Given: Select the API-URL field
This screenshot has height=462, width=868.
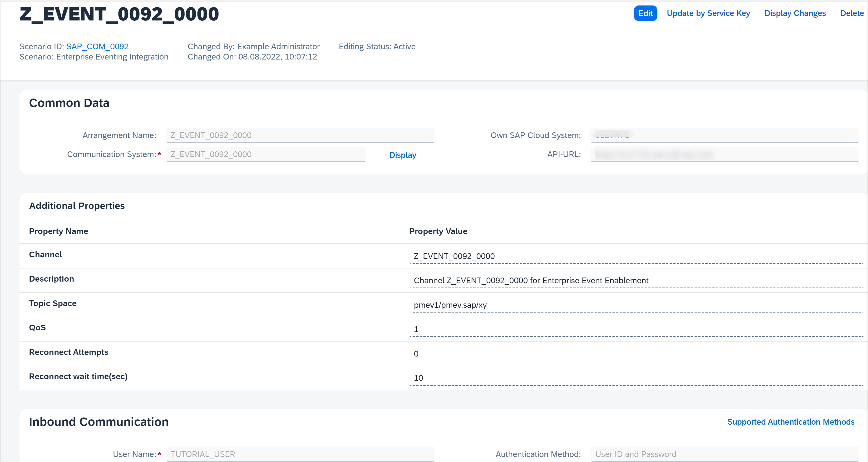Looking at the screenshot, I should click(x=725, y=154).
